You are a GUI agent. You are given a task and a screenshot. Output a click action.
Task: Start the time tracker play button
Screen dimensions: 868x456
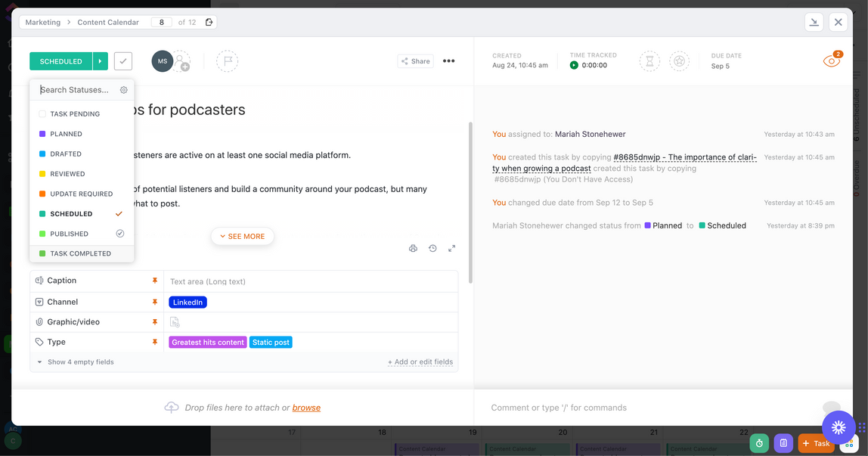(574, 66)
